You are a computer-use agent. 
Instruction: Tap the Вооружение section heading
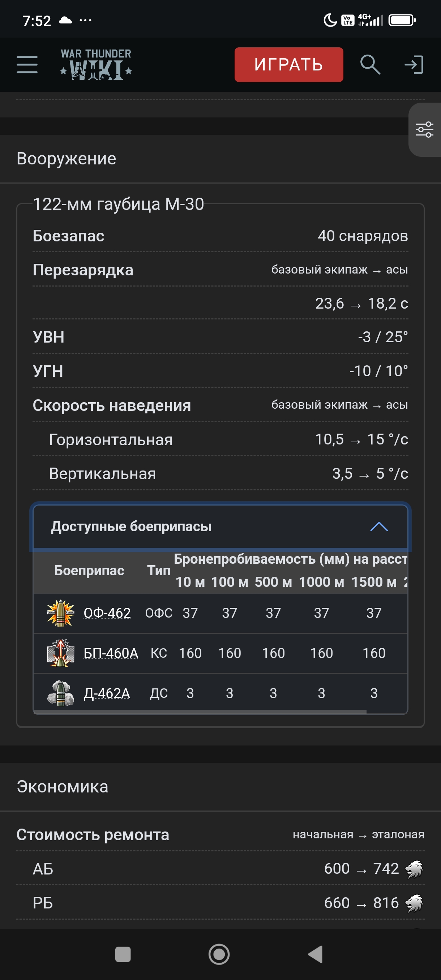66,159
